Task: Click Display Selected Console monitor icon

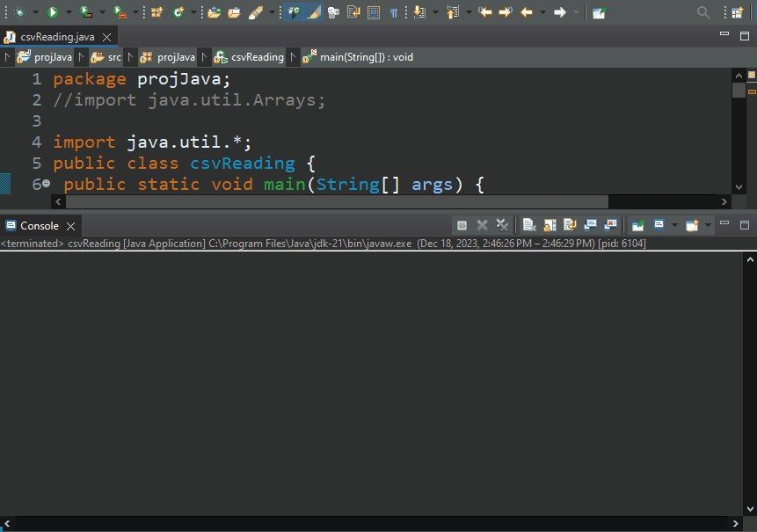Action: pos(659,225)
